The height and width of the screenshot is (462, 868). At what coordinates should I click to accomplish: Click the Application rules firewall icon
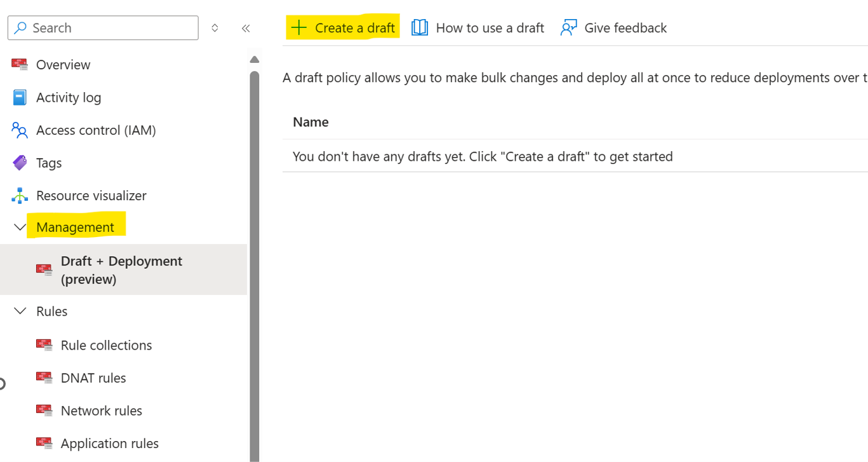coord(44,443)
